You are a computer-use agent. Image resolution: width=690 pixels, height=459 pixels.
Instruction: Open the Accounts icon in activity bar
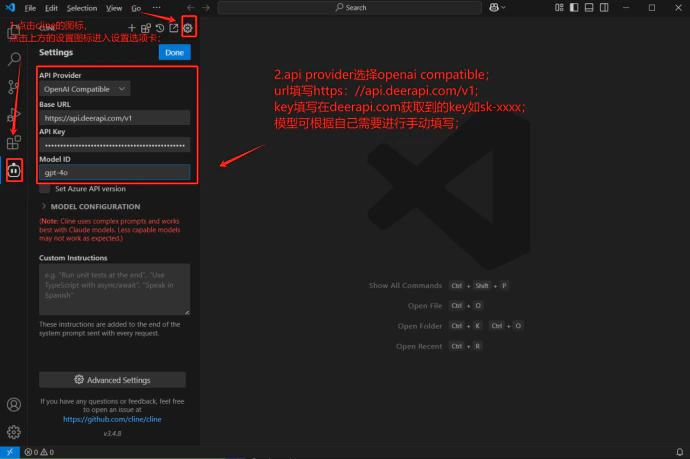pyautogui.click(x=14, y=404)
